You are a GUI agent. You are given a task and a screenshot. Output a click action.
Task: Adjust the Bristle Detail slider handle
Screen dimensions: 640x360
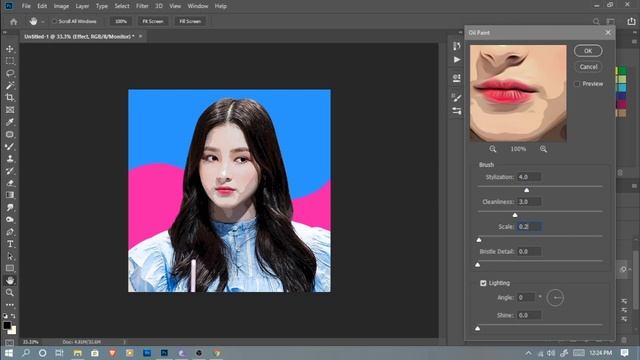click(478, 264)
